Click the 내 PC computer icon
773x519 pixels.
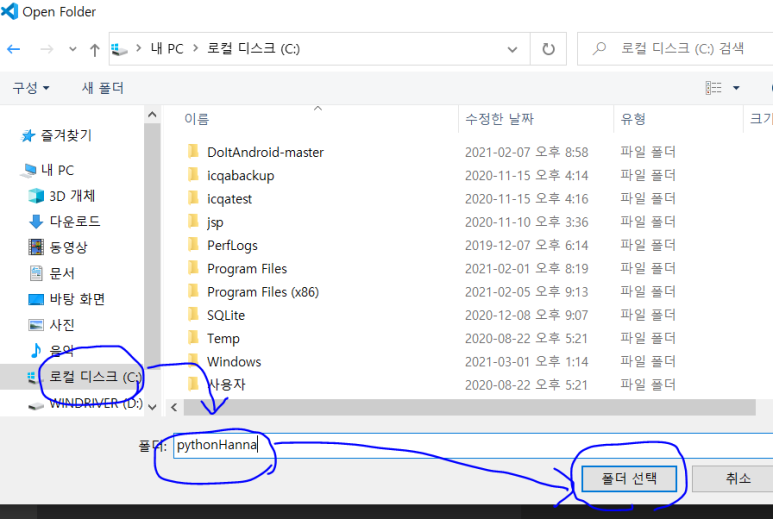pos(29,171)
